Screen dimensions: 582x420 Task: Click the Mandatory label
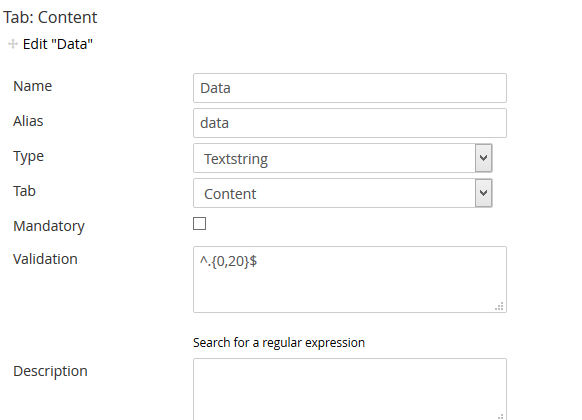(49, 226)
